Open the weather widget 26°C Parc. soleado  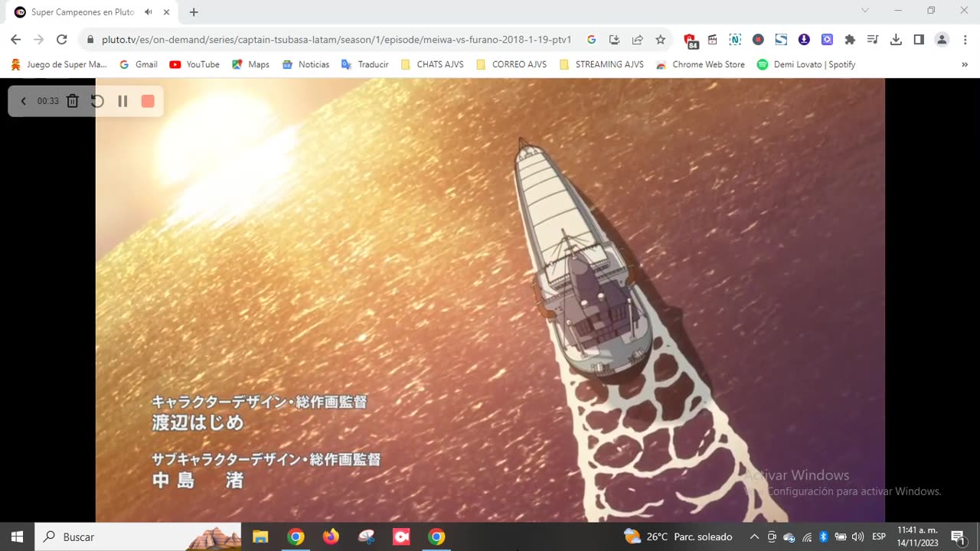[x=678, y=536]
